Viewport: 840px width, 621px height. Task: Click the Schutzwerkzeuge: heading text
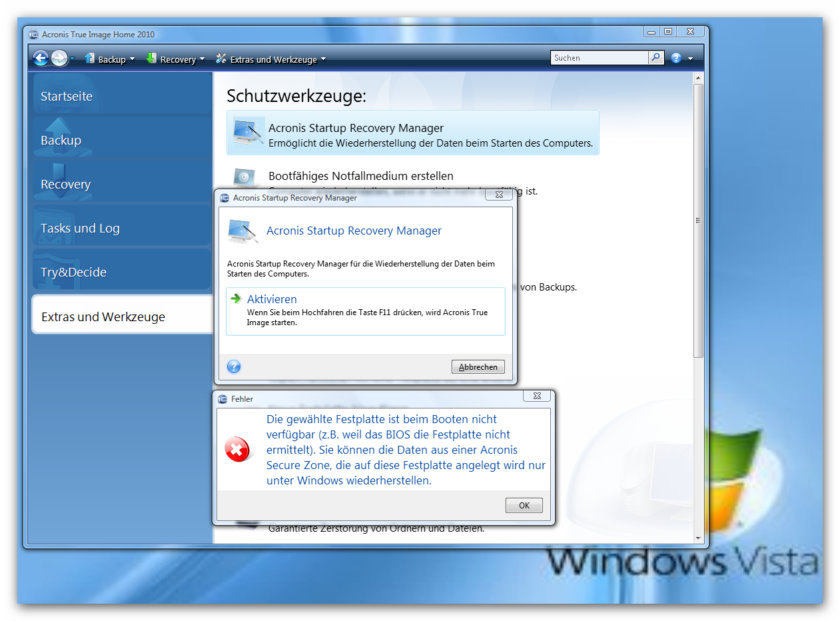[296, 96]
